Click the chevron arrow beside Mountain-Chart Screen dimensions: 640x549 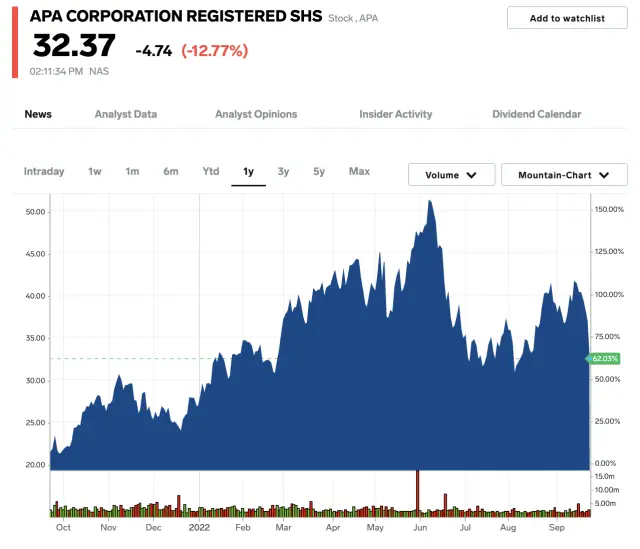click(x=603, y=175)
